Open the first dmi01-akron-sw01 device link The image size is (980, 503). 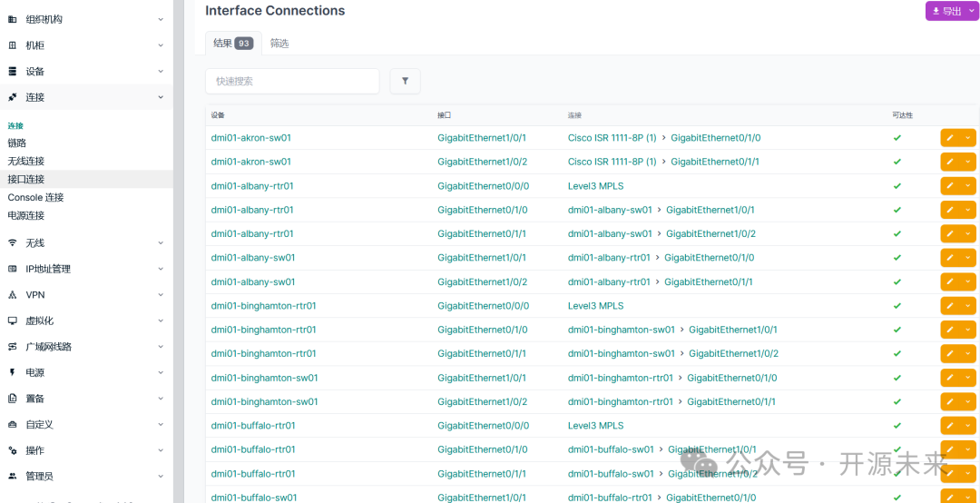click(251, 138)
